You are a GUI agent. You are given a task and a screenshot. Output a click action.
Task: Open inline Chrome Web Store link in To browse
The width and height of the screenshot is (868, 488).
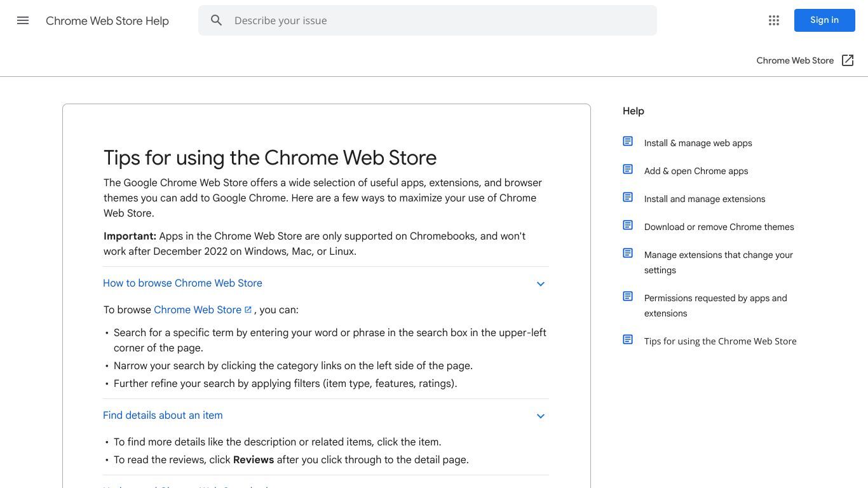[198, 309]
